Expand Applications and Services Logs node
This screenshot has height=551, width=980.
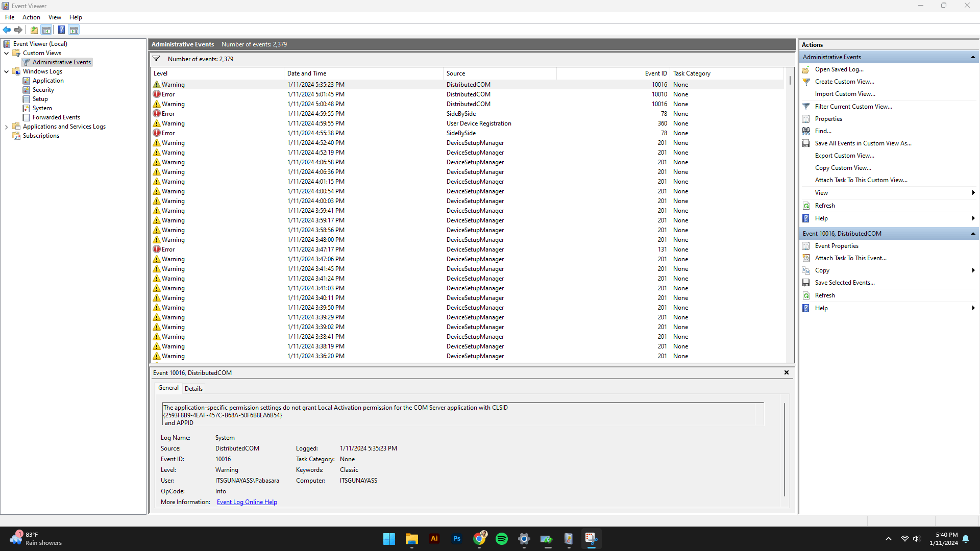6,127
